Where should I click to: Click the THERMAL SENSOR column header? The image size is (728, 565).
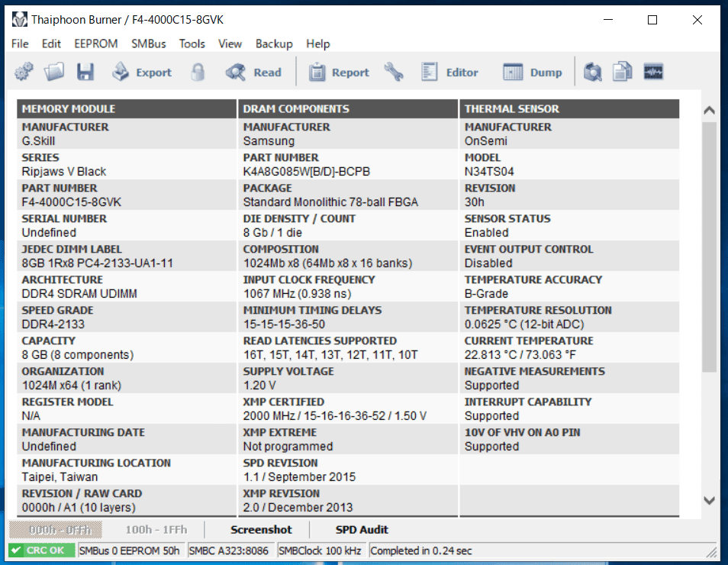(x=570, y=108)
